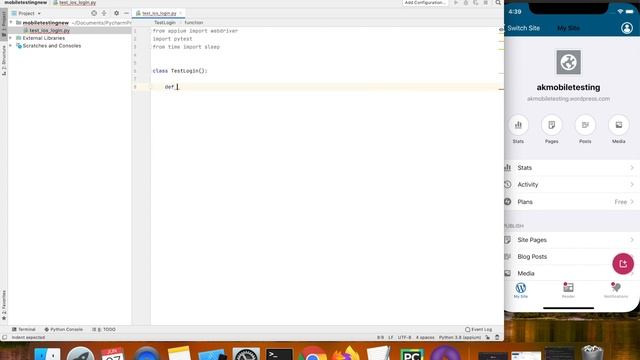Click the expand/collapse-all icon in Project panel
Screen dimensions: 640x360
(104, 13)
